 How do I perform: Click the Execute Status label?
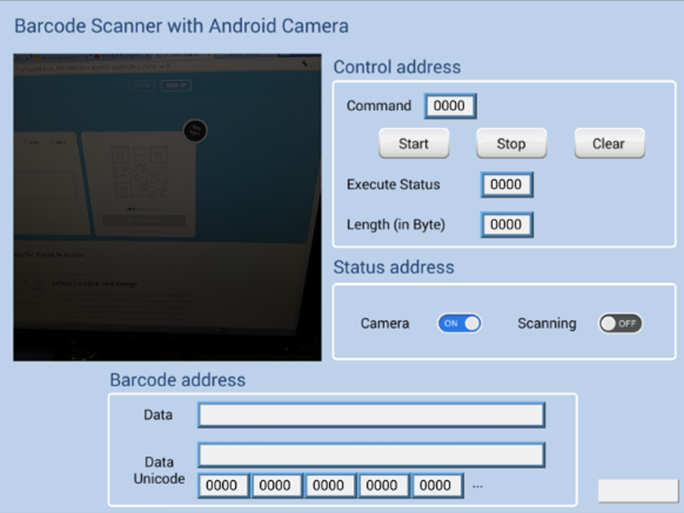[393, 185]
